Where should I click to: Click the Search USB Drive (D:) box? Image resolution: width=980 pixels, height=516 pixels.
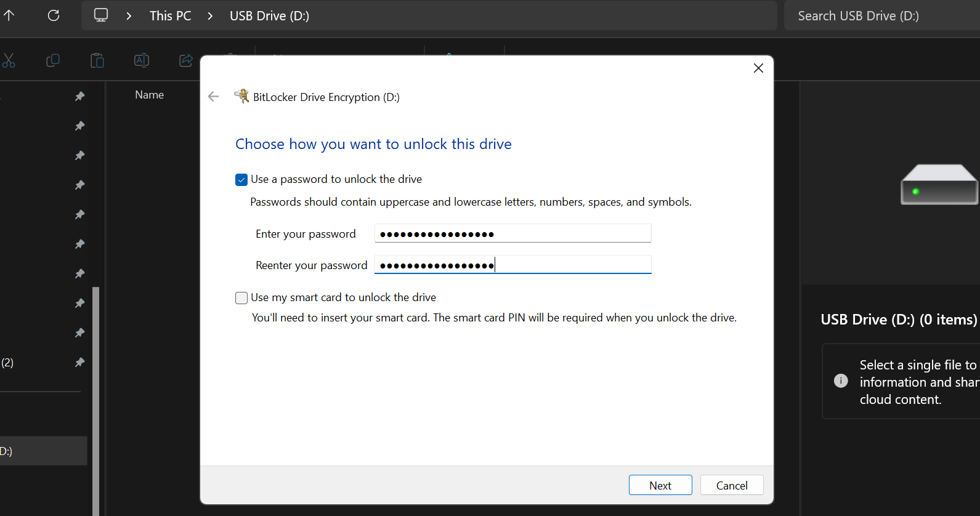881,16
